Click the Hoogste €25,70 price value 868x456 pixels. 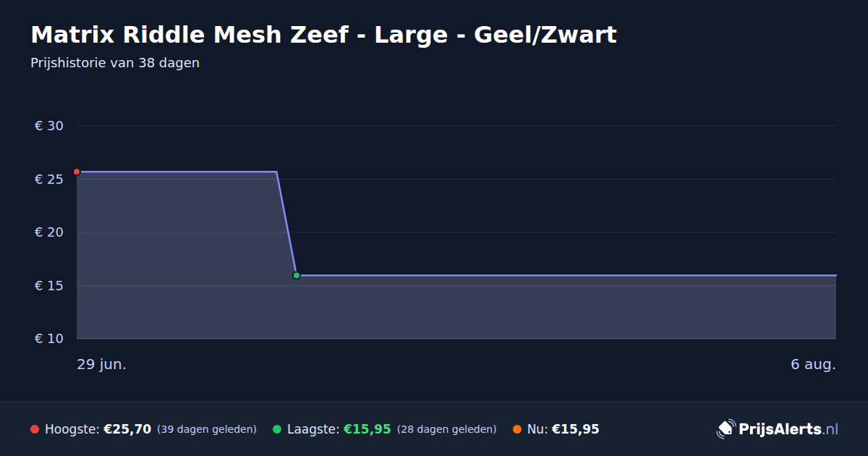pos(127,429)
